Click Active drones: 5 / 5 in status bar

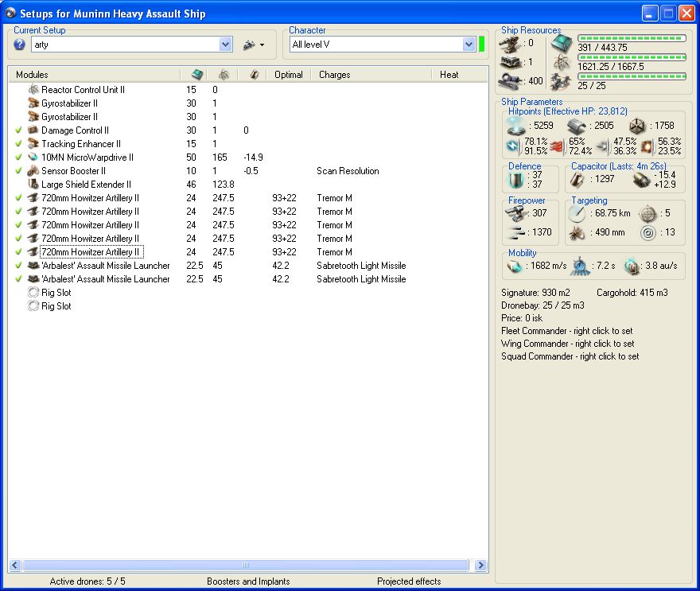click(87, 581)
